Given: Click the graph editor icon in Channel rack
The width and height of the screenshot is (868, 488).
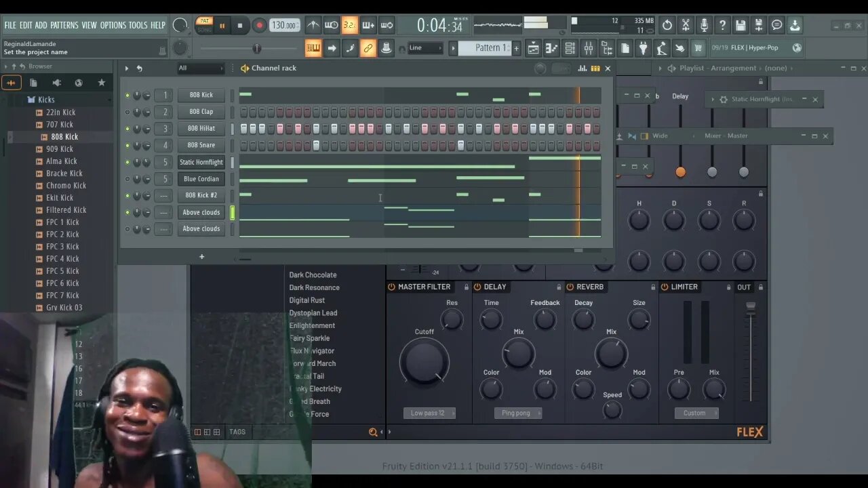Looking at the screenshot, I should tap(583, 68).
